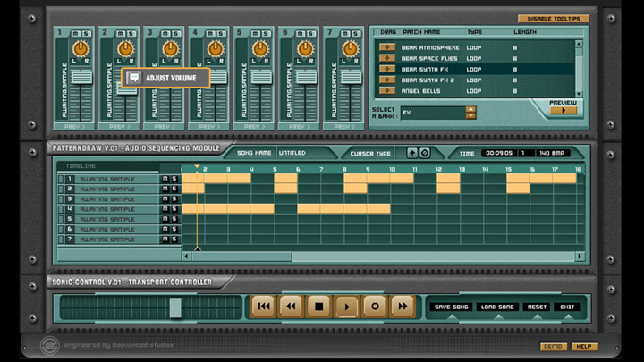Click the Save Song button
The image size is (644, 362).
click(452, 307)
